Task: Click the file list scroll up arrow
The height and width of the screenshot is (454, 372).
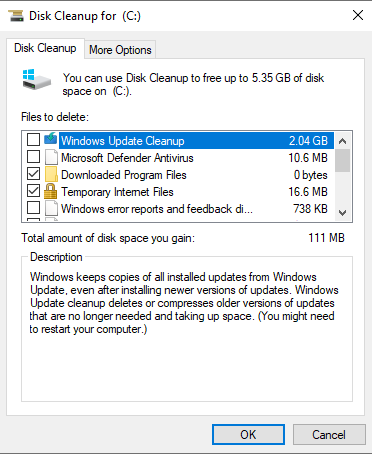Action: [342, 141]
